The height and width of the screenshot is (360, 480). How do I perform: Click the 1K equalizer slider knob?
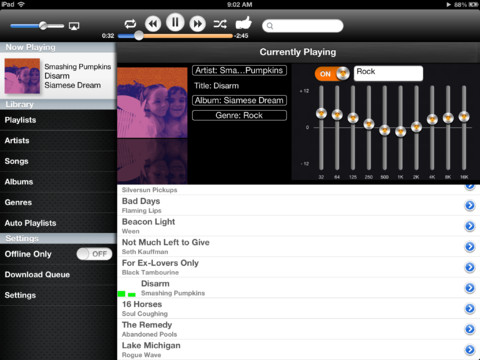(x=400, y=131)
